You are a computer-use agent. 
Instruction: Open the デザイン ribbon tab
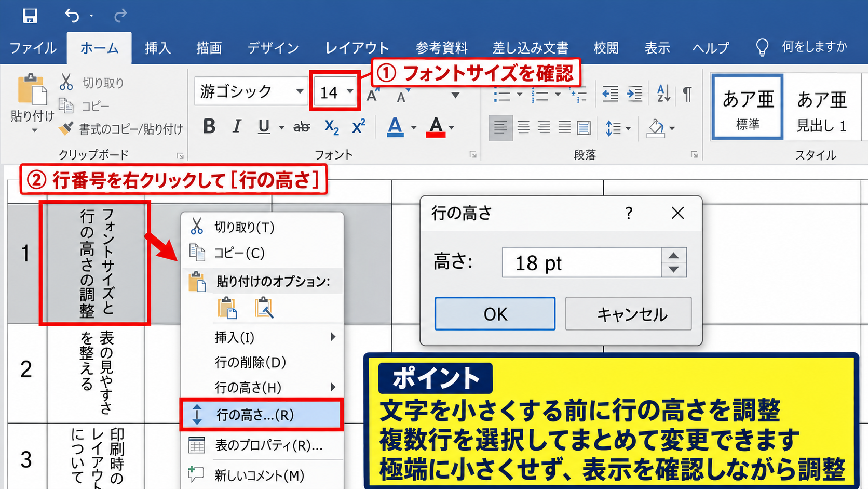[x=273, y=48]
